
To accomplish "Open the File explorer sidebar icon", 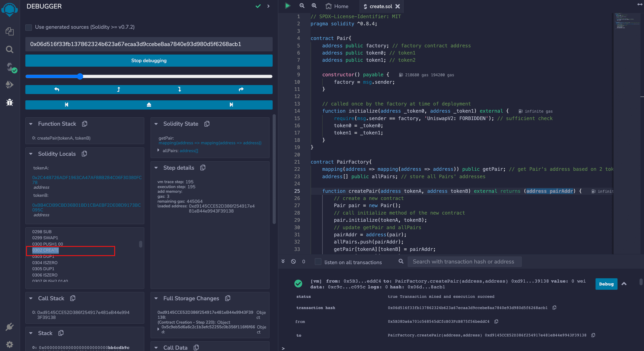I will tap(9, 31).
